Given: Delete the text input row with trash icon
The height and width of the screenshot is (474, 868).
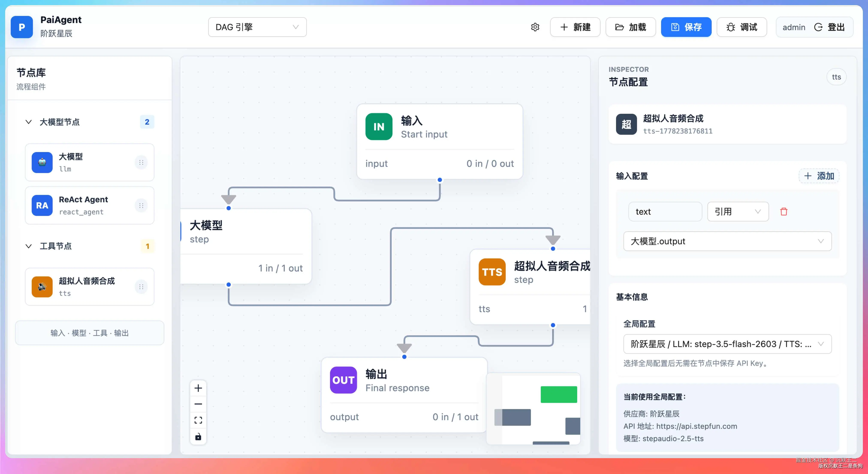Looking at the screenshot, I should (784, 211).
